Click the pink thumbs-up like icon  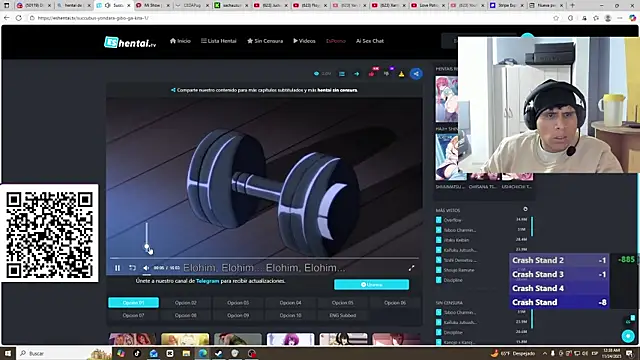pos(372,73)
